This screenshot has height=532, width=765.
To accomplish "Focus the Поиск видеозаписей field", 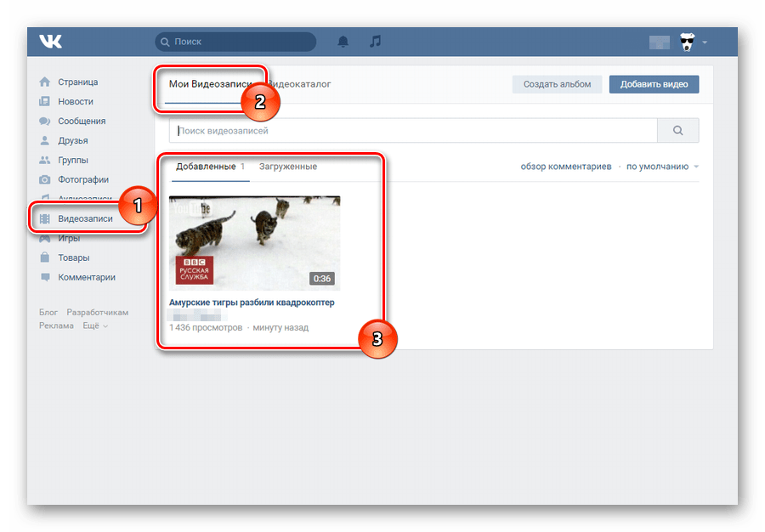I will click(x=413, y=131).
